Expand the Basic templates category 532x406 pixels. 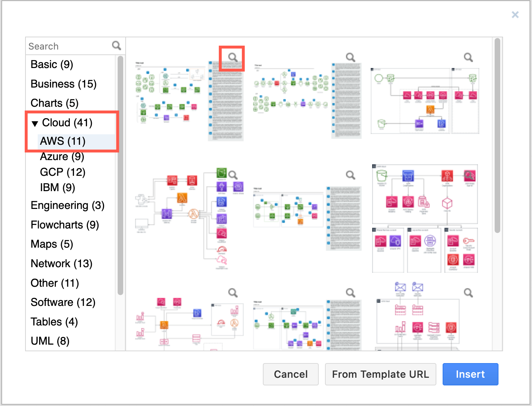pos(51,64)
